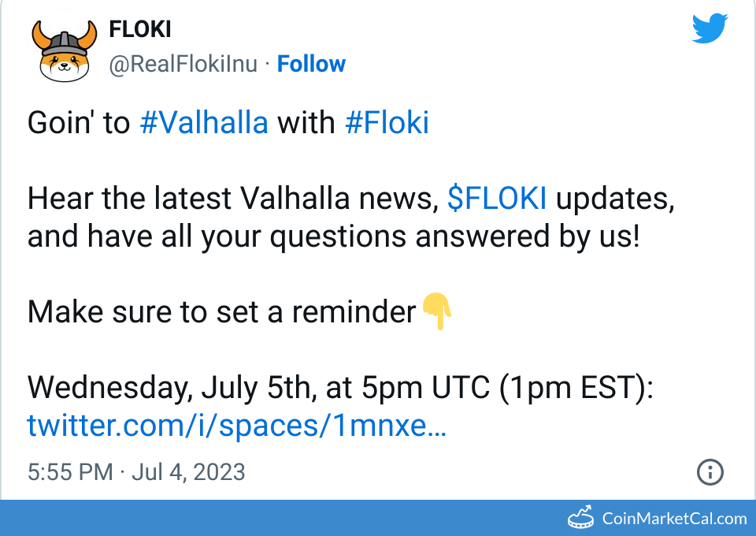
Task: Click the Jul 4, 2023 date
Action: click(188, 472)
